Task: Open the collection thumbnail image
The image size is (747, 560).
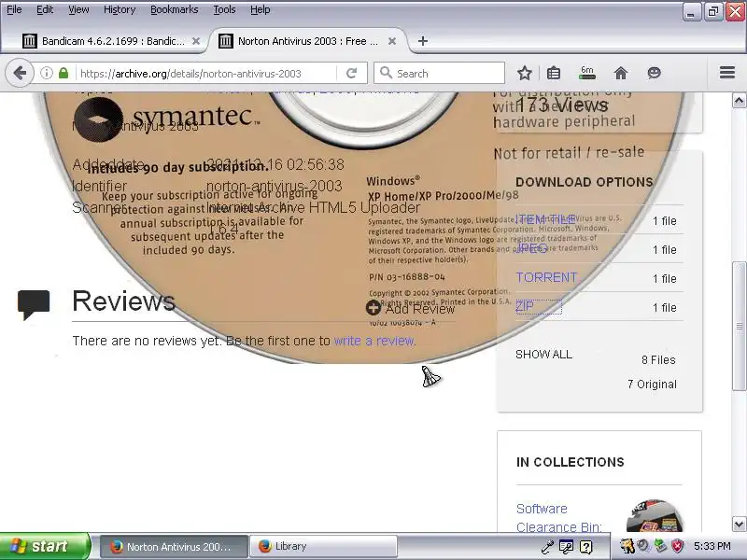Action: [x=655, y=516]
